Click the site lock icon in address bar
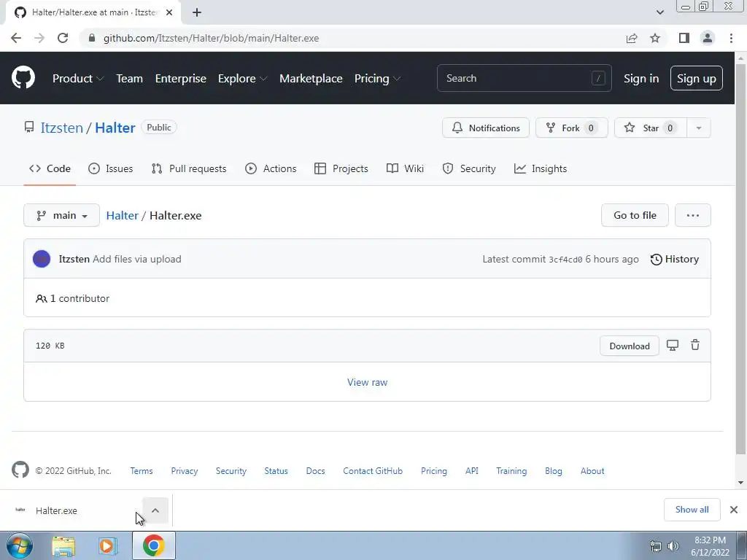The image size is (747, 560). (92, 38)
